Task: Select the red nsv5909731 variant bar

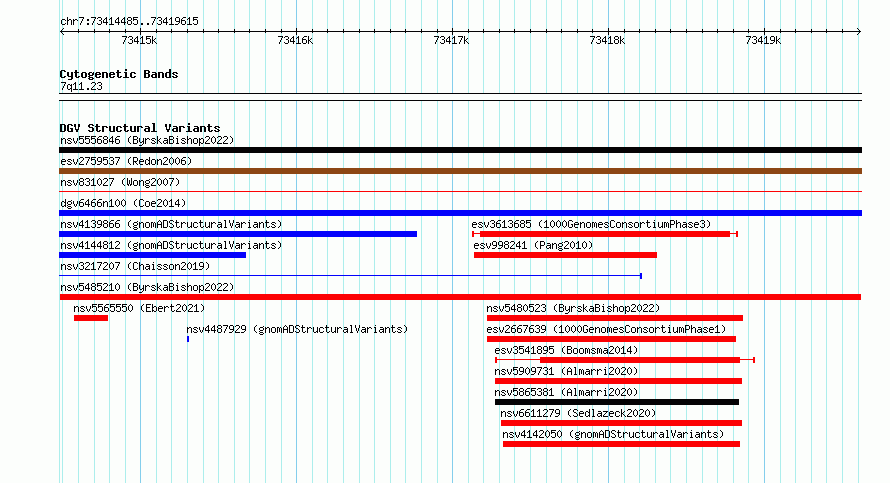Action: tap(619, 381)
